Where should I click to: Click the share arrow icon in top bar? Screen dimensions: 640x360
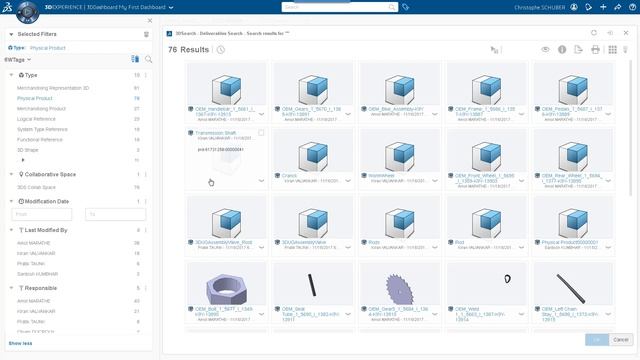[x=618, y=7]
